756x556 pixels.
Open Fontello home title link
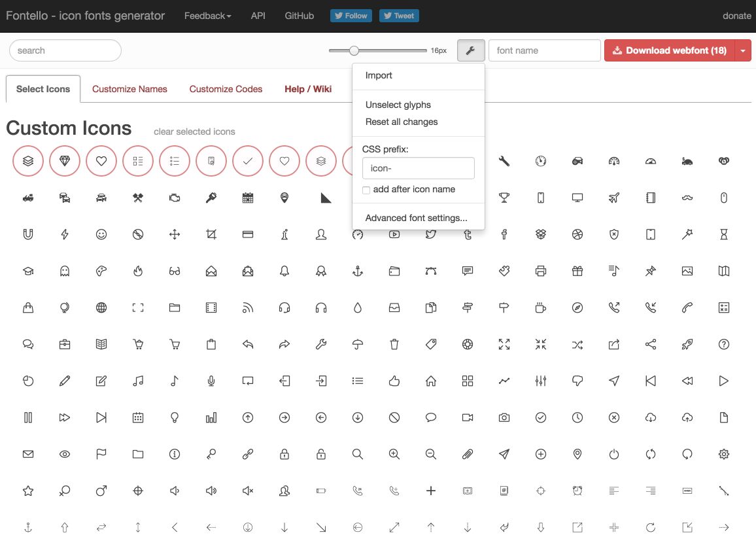tap(85, 16)
